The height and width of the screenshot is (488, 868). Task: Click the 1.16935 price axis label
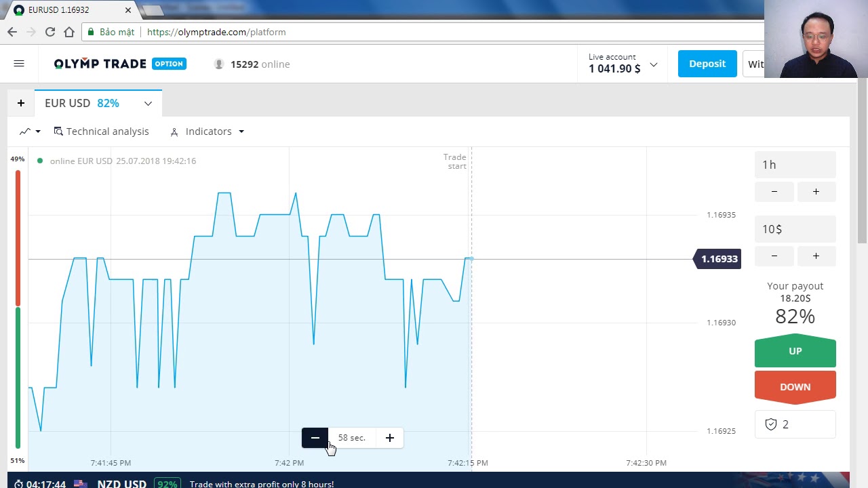tap(721, 215)
